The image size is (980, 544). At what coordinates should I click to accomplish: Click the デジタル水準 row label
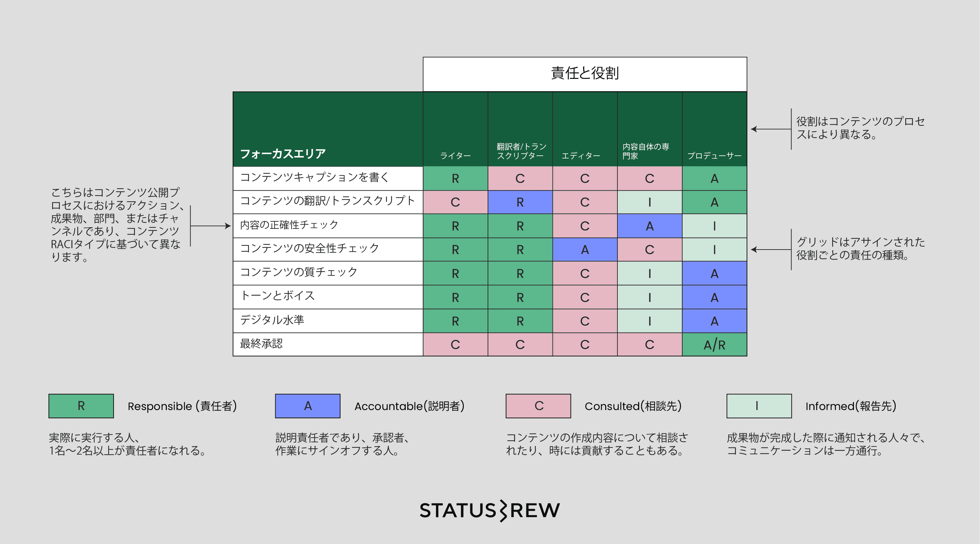pos(272,320)
